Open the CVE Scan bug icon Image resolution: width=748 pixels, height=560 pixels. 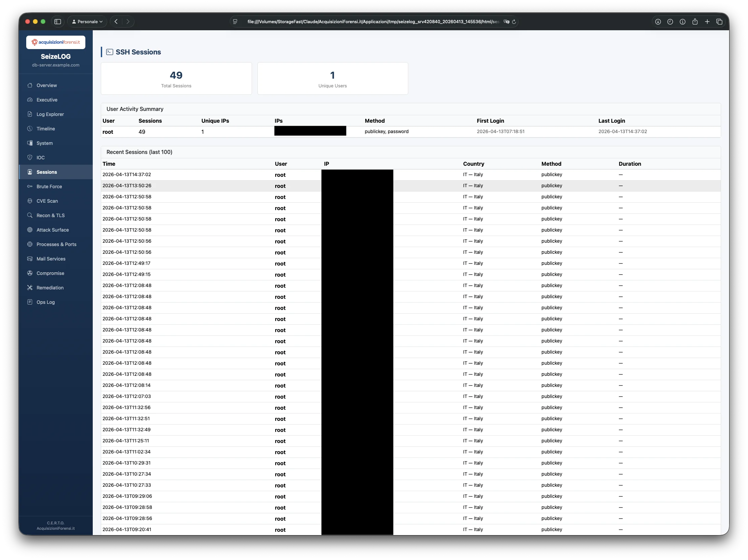[30, 201]
